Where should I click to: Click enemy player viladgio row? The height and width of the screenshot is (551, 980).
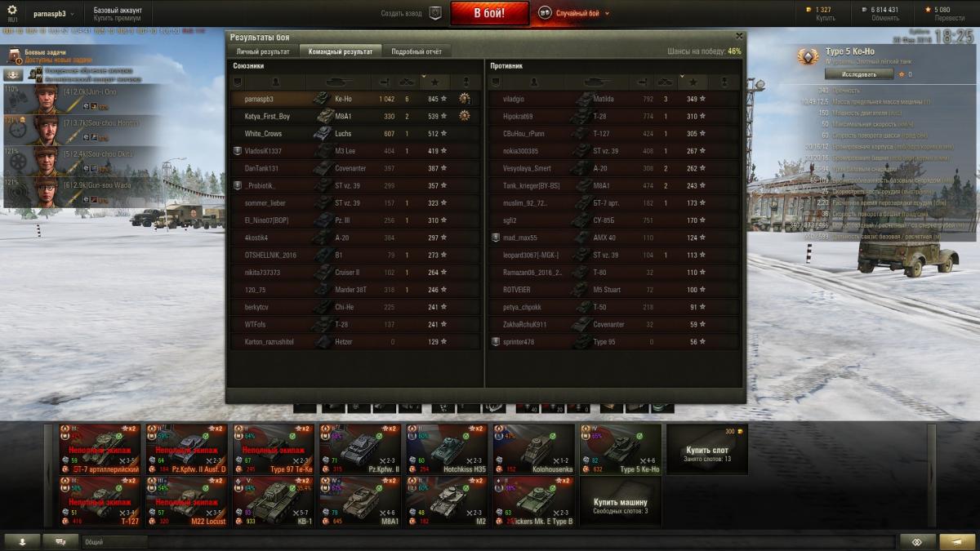[614, 99]
